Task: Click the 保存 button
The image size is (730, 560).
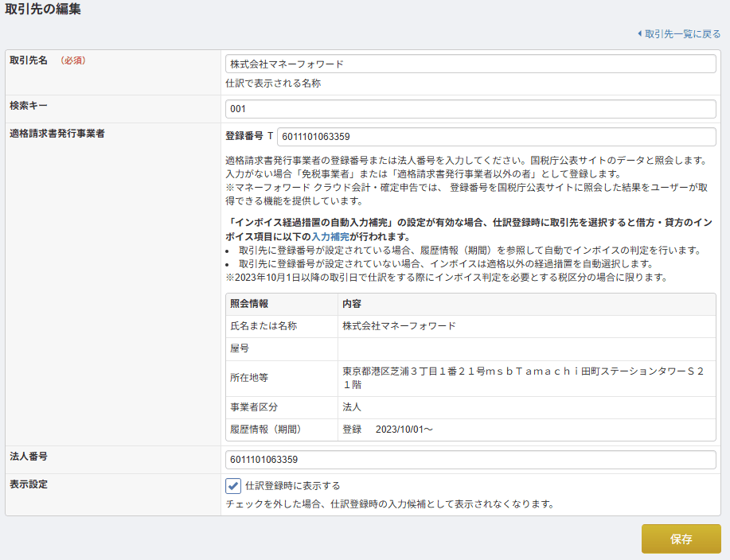Action: [x=681, y=539]
